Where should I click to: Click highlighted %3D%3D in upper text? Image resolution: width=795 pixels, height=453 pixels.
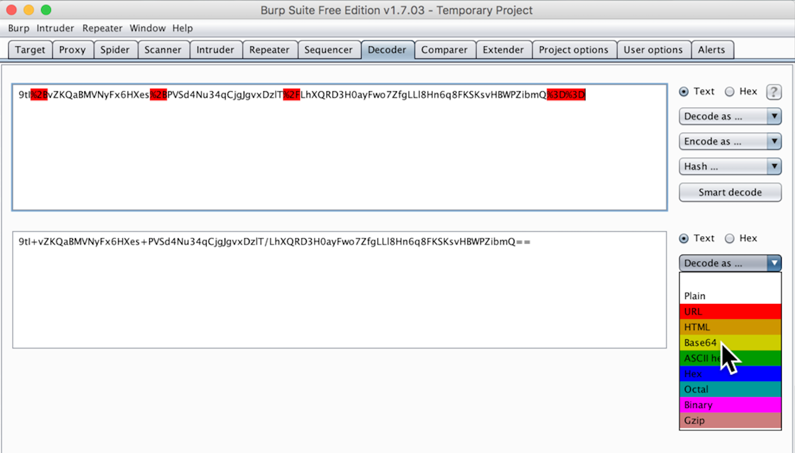566,95
